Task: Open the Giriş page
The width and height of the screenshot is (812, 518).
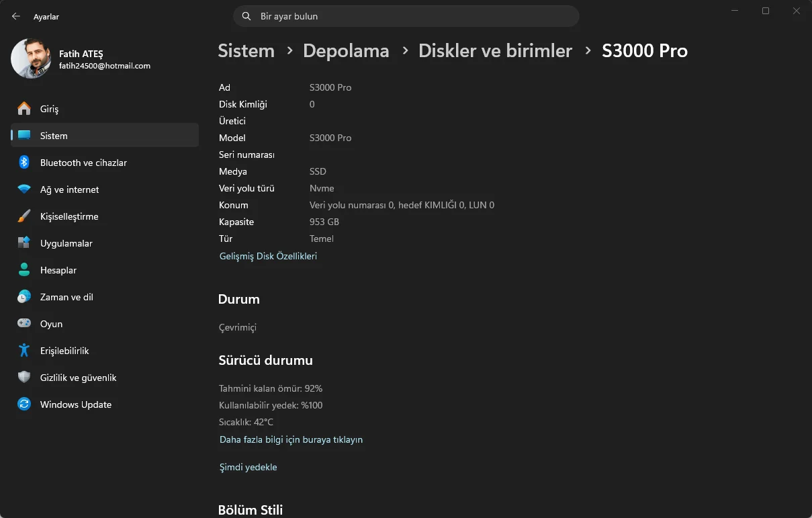Action: pyautogui.click(x=105, y=109)
